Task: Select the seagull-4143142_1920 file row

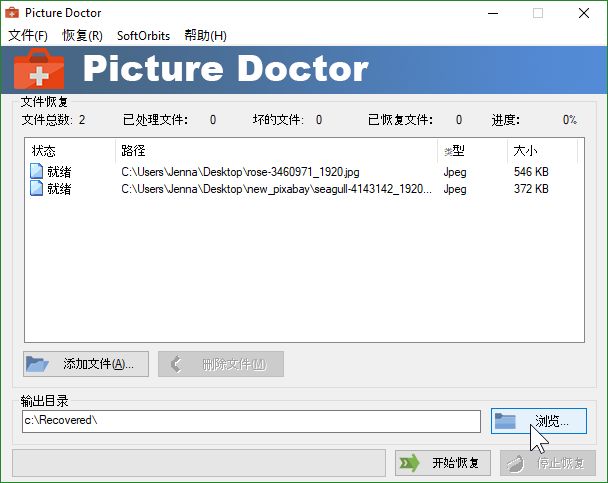Action: click(304, 189)
